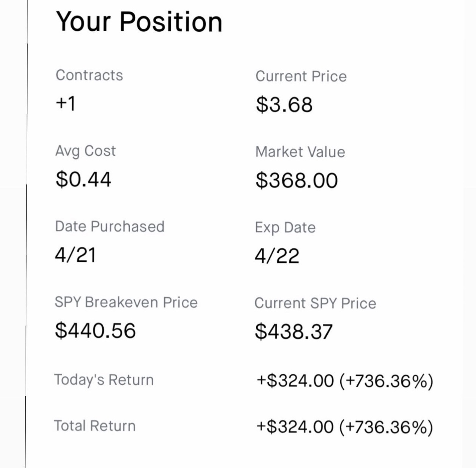Select the $0.44 average cost value

click(x=83, y=179)
